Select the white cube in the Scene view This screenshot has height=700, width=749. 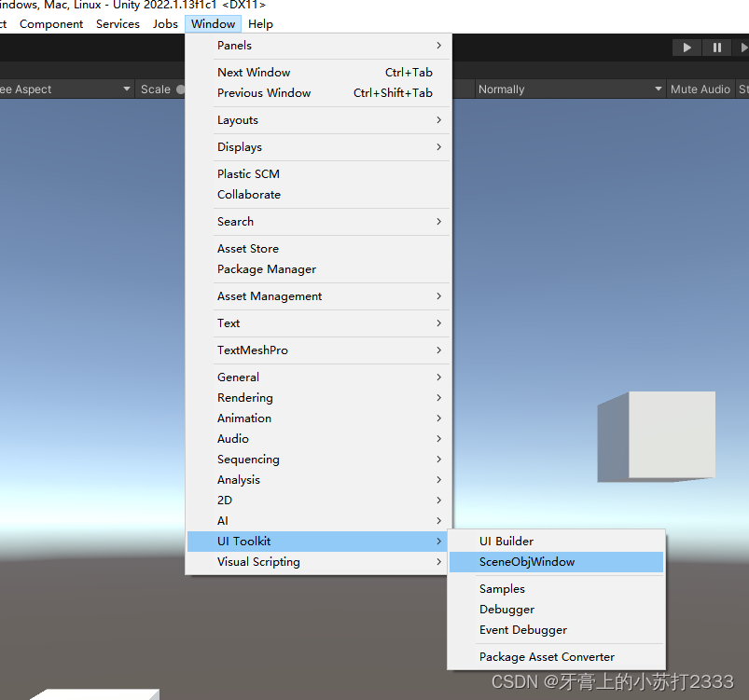(x=656, y=434)
